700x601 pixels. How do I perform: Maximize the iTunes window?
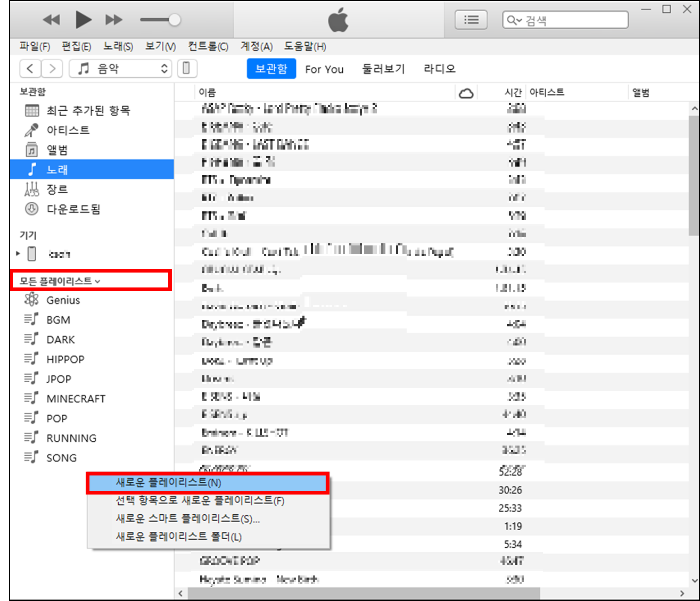click(x=666, y=9)
